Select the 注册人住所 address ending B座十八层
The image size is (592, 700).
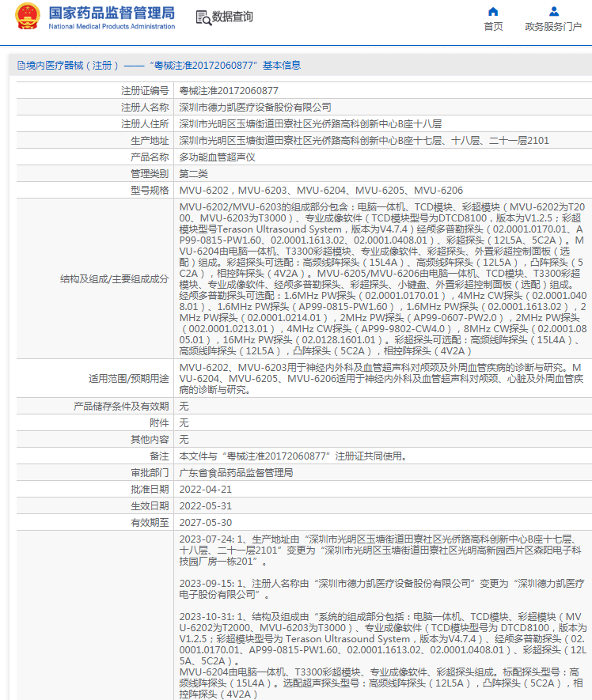click(x=310, y=123)
